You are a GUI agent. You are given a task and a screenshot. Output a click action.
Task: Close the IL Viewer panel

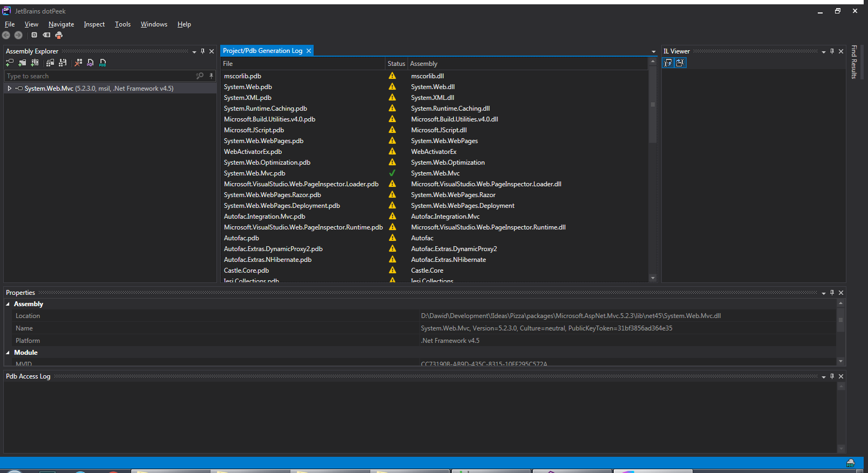[841, 51]
